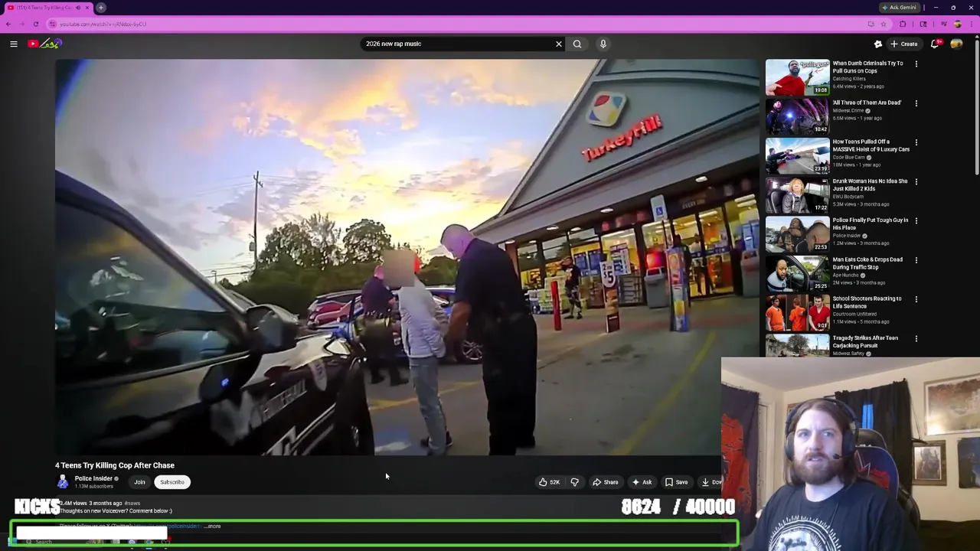Open options menu for 'All Three of Them' video

[x=916, y=103]
